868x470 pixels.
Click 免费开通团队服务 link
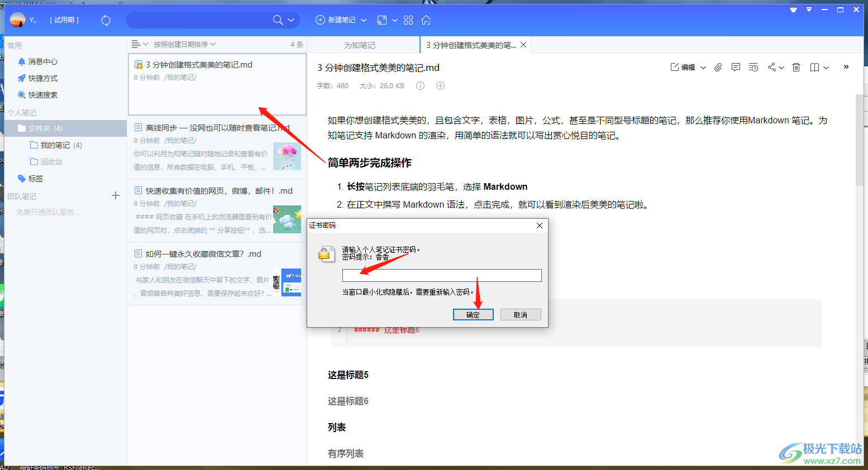[47, 212]
